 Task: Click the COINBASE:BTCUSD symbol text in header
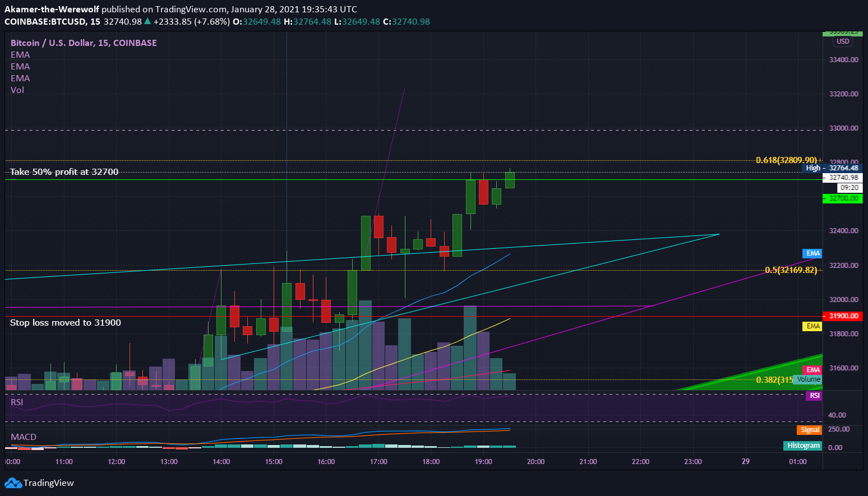(x=45, y=22)
